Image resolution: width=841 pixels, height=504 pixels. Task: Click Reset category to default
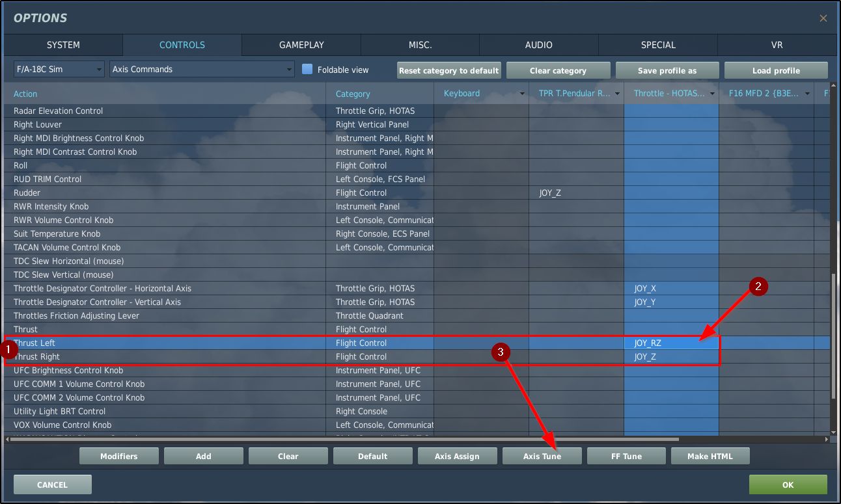[448, 70]
